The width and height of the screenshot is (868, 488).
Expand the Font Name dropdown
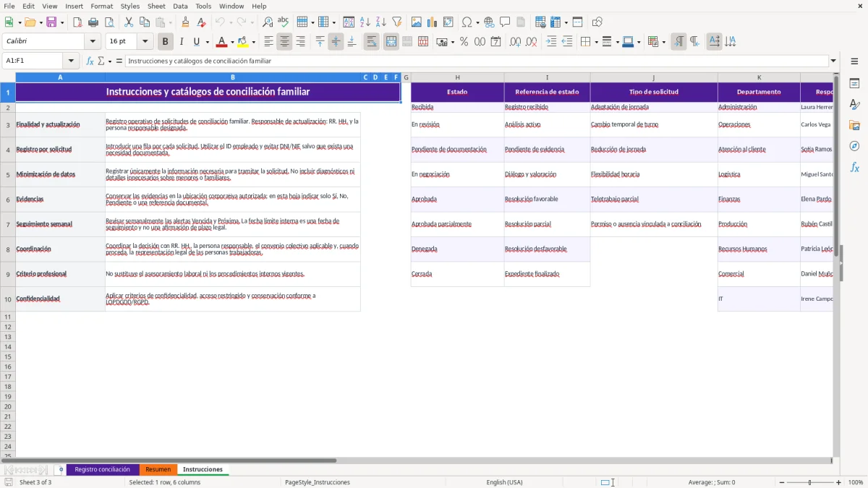point(93,42)
